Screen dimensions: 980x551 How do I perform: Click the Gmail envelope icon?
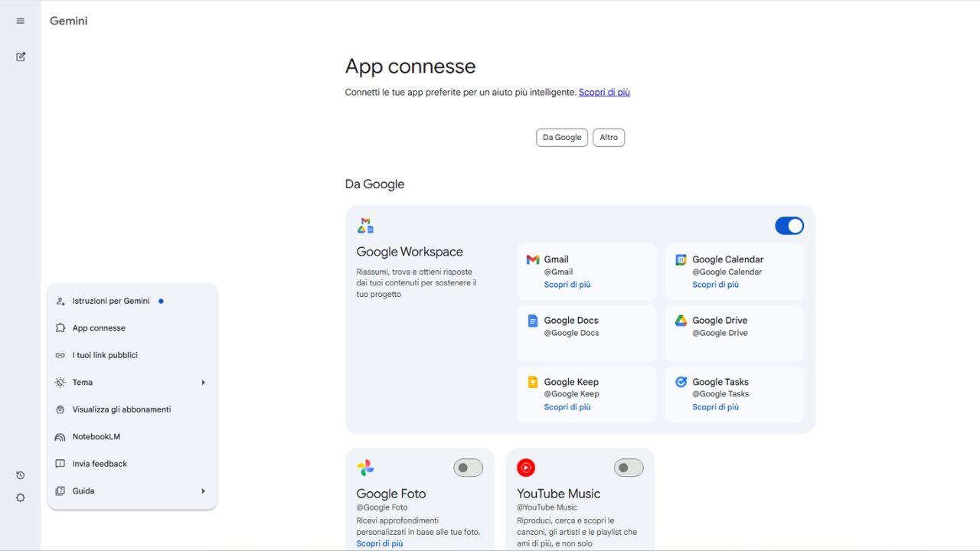533,259
